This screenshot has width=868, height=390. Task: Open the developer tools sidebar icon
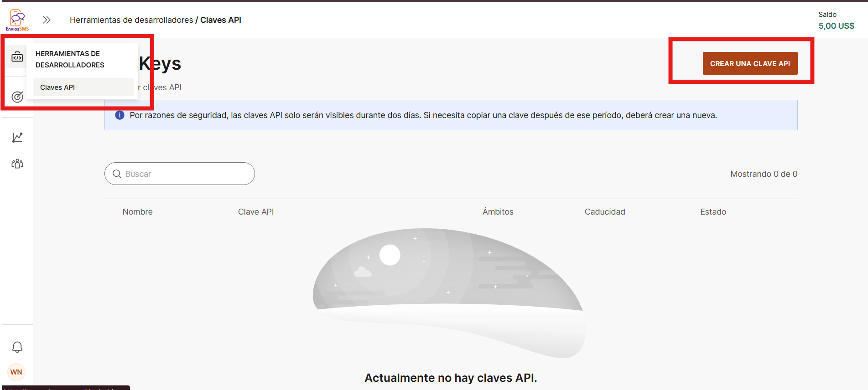click(x=17, y=57)
